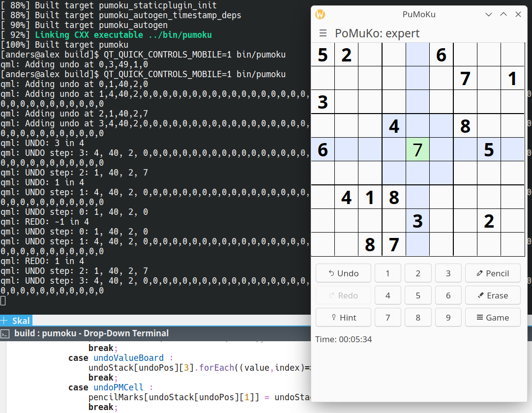Choose number 4 on the keypad
532x413 pixels.
point(388,295)
